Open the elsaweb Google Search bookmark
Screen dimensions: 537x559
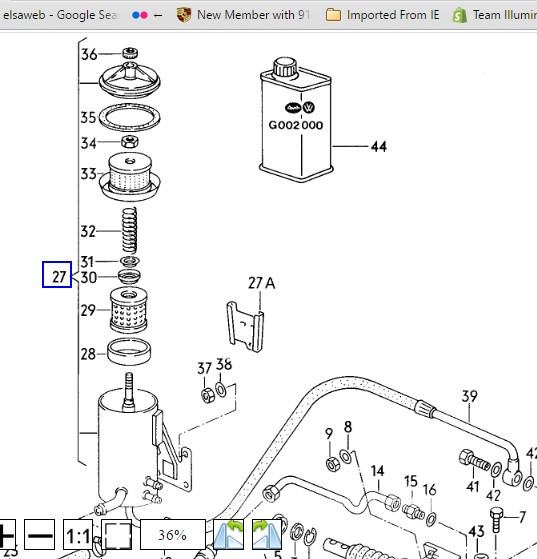pos(60,15)
